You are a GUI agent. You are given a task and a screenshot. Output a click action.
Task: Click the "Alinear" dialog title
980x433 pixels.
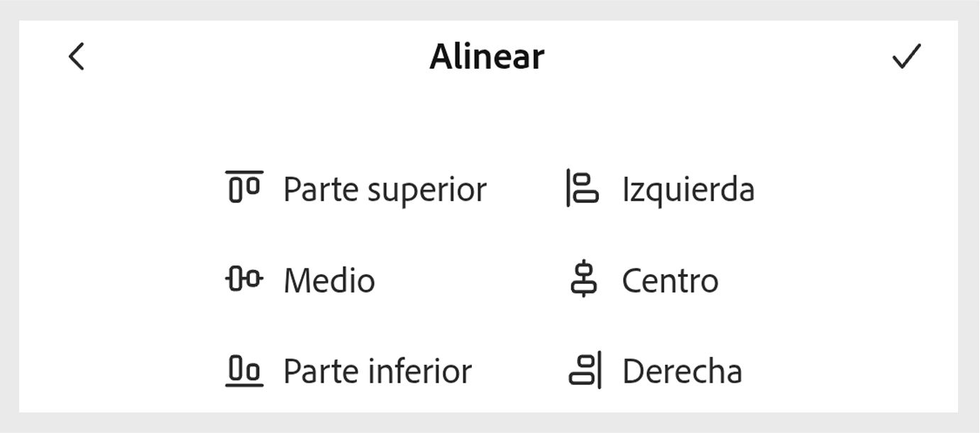(x=486, y=57)
